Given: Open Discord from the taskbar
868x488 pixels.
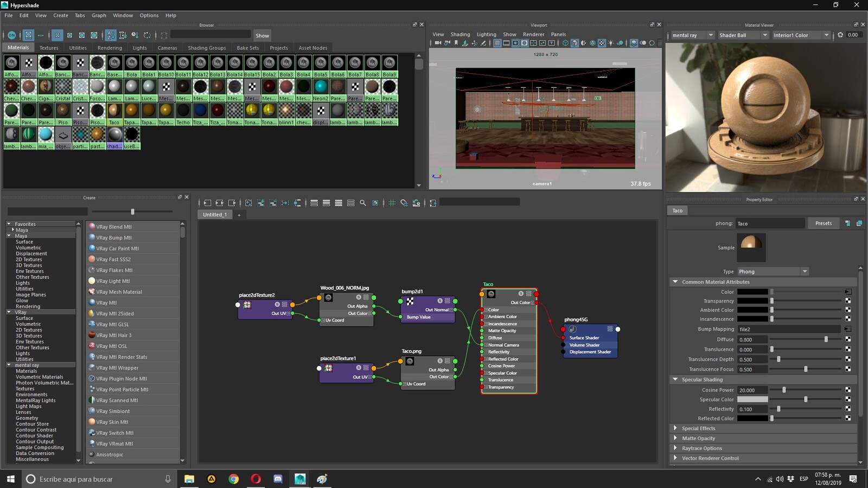Looking at the screenshot, I should 278,479.
